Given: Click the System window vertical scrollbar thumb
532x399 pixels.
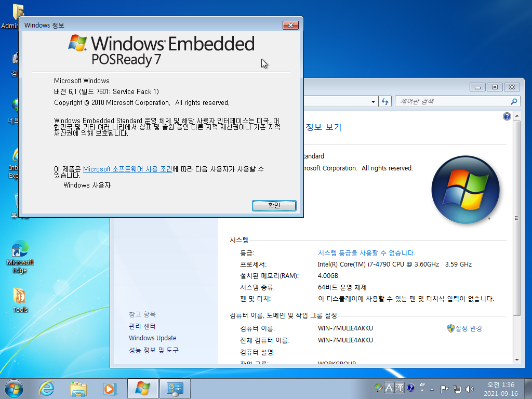Looking at the screenshot, I should 517,218.
